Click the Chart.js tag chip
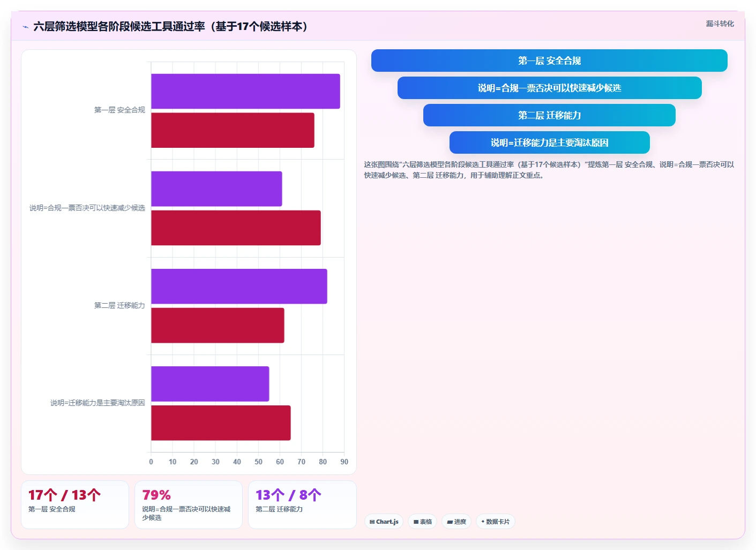Image resolution: width=756 pixels, height=550 pixels. [384, 522]
